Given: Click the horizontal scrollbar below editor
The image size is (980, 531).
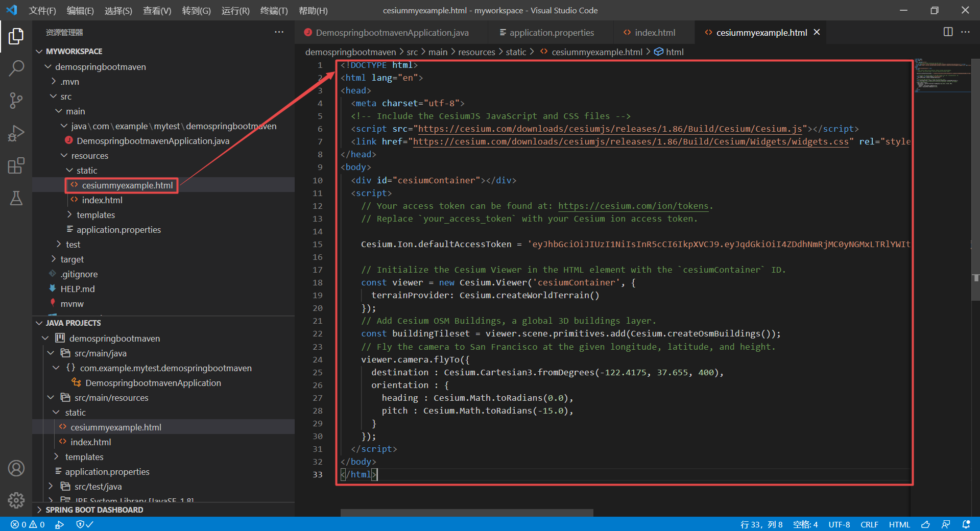Looking at the screenshot, I should (x=467, y=512).
